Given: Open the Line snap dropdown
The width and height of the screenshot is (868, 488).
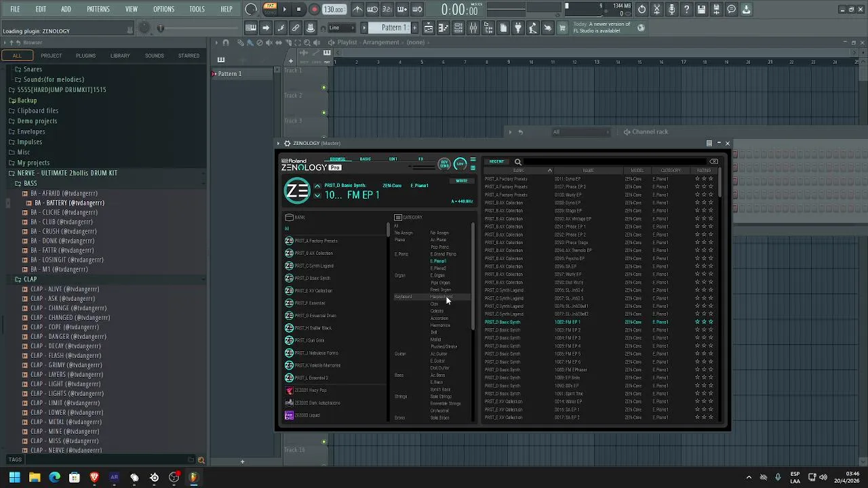Looking at the screenshot, I should pos(341,28).
